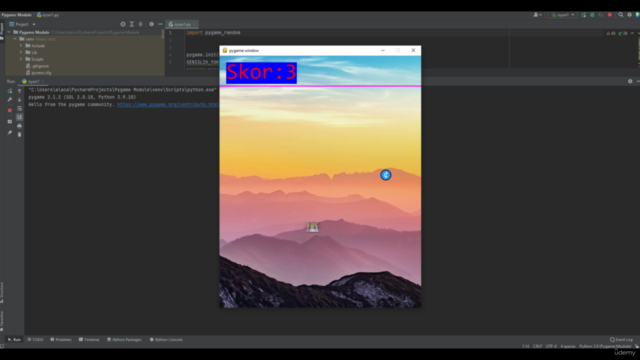Pin the Run tab with pin icon
Image resolution: width=640 pixels, height=360 pixels.
tap(10, 133)
